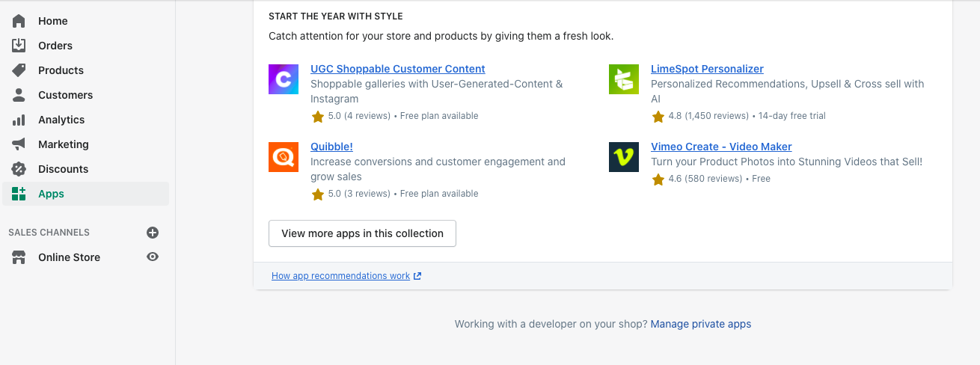View online store via eye icon
Screen dimensions: 980x365
[153, 257]
